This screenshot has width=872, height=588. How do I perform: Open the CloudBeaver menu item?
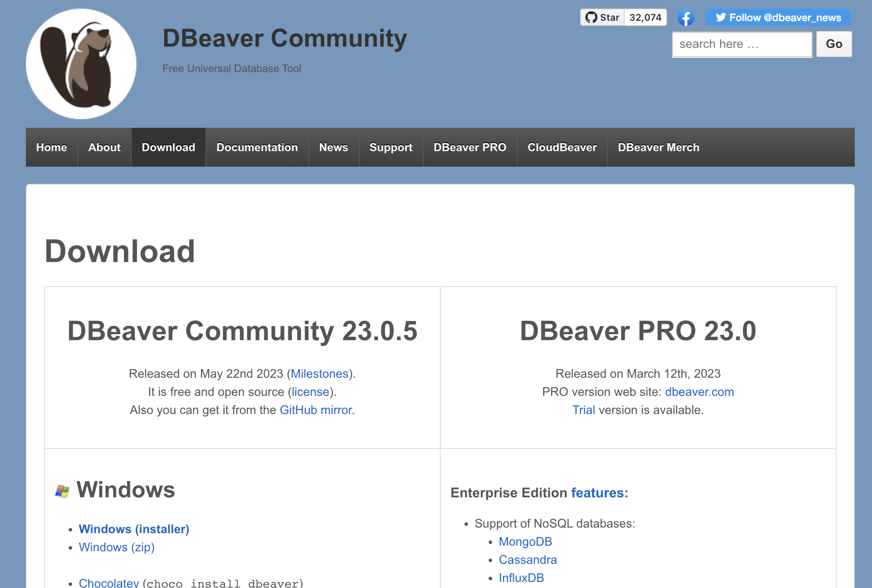pos(562,147)
